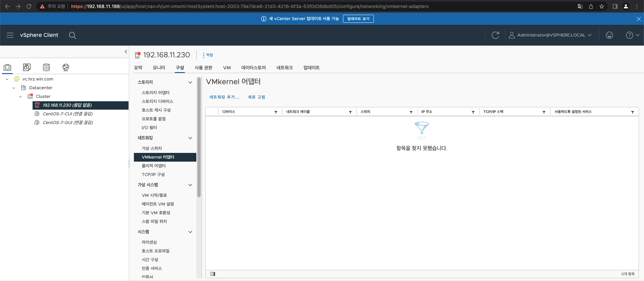This screenshot has width=644, height=281.
Task: Collapse the 네트워킹 section
Action: (x=190, y=138)
